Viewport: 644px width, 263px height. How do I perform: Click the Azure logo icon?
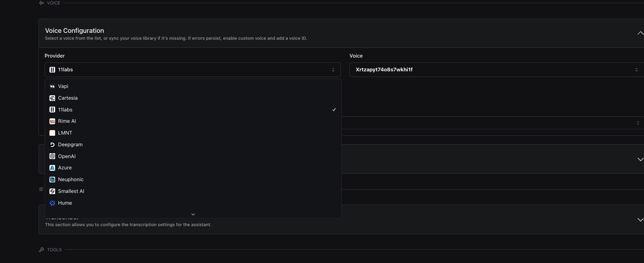point(52,168)
